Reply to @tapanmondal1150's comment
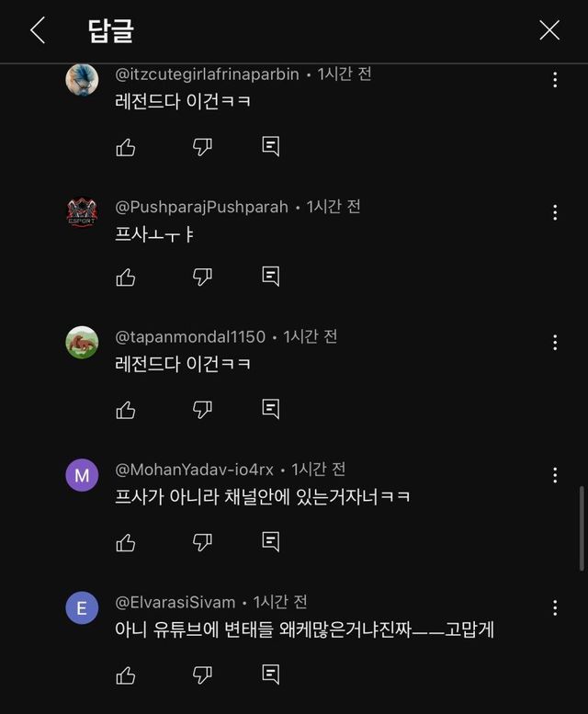Screen dimensions: 588x714 270,410
